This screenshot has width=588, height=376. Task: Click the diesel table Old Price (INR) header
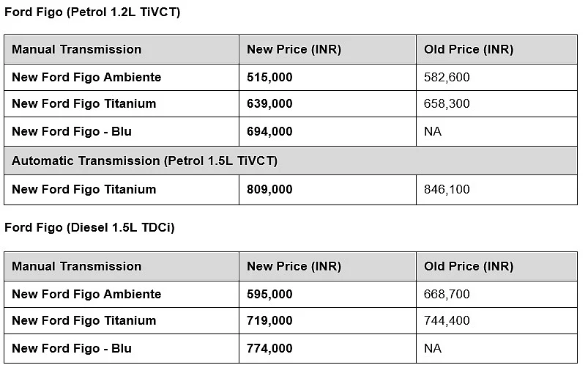[496, 267]
